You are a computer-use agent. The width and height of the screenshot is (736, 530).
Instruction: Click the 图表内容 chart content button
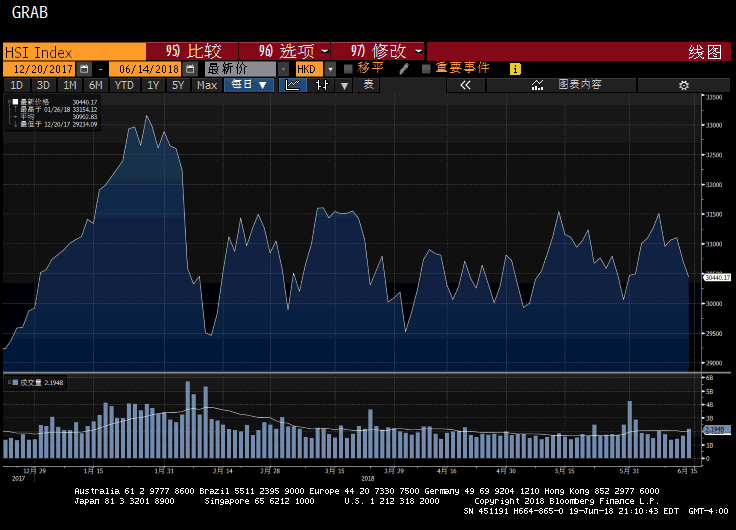tap(561, 85)
